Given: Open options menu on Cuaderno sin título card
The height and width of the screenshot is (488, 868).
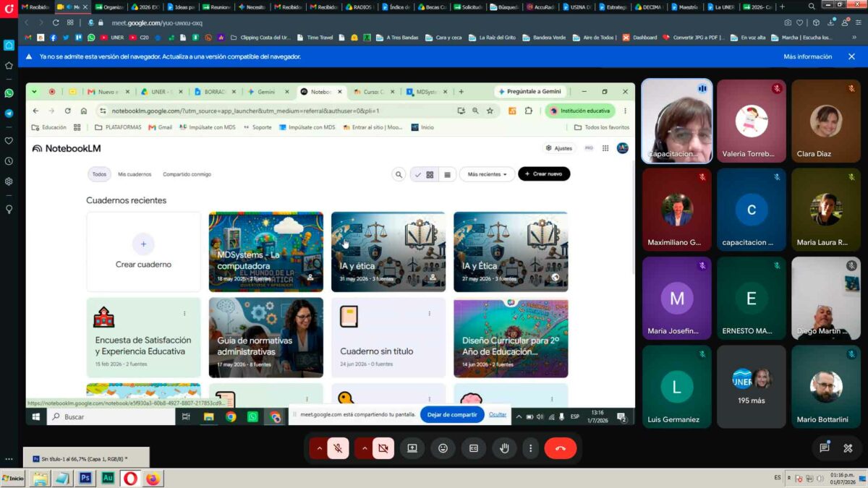Looking at the screenshot, I should click(429, 313).
